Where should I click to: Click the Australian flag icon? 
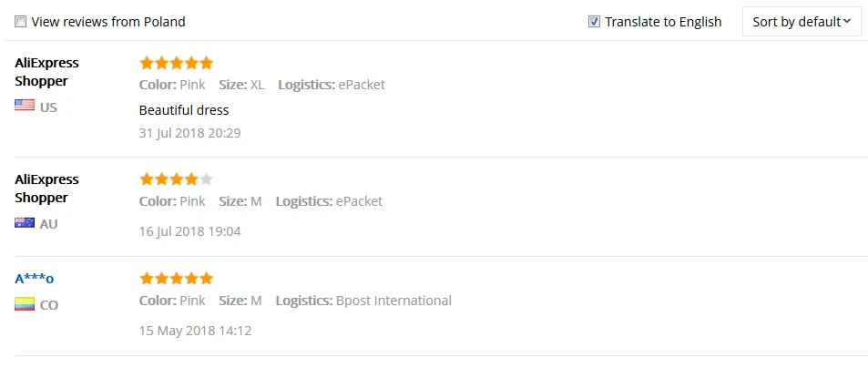pos(25,222)
